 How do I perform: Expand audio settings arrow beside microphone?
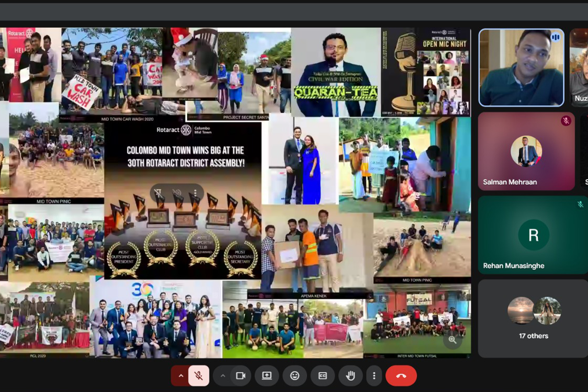coord(181,375)
